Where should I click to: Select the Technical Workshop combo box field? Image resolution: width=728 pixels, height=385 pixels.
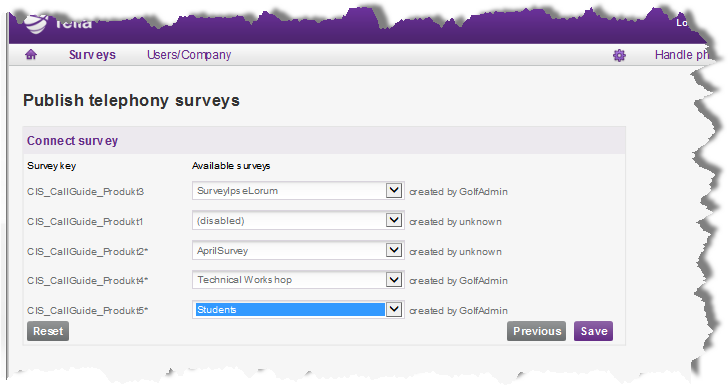click(x=298, y=280)
